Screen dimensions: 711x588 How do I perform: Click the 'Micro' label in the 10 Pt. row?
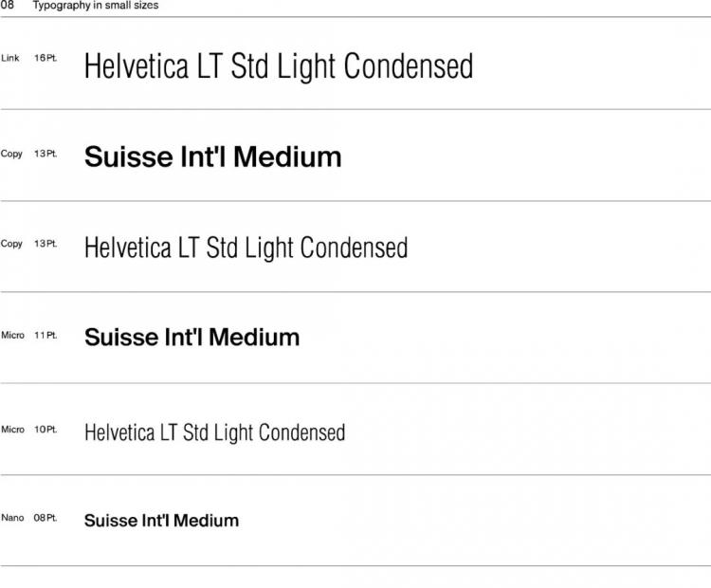tap(12, 430)
